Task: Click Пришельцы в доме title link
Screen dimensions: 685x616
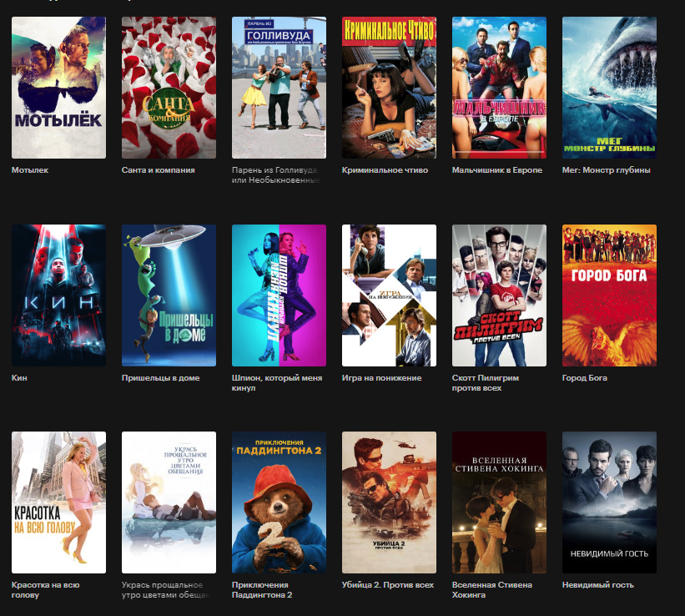Action: tap(161, 378)
